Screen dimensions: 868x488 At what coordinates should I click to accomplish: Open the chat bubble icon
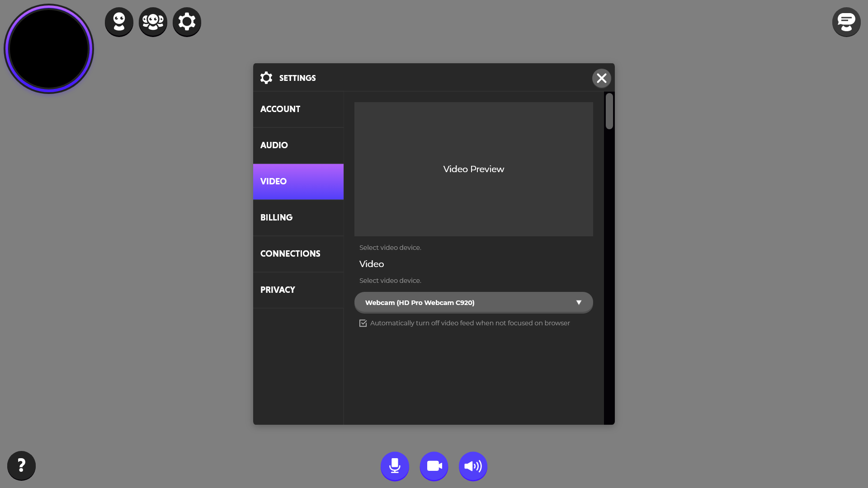click(846, 22)
